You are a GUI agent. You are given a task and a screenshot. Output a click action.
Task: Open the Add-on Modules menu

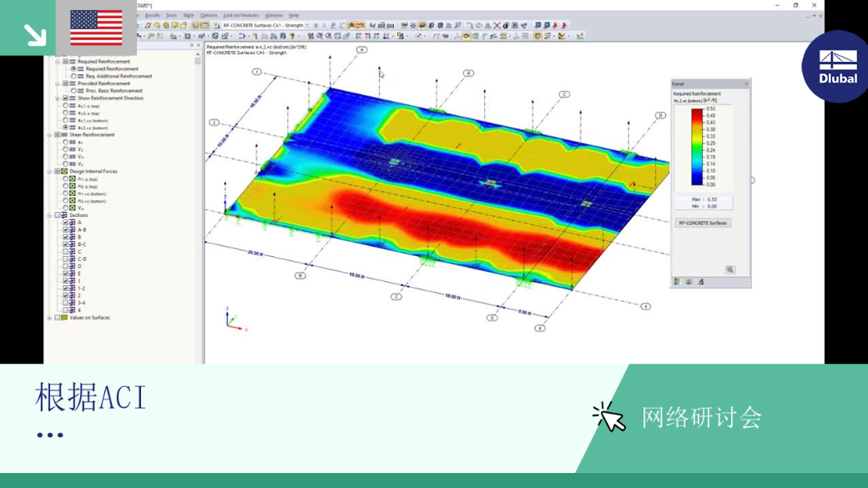241,16
